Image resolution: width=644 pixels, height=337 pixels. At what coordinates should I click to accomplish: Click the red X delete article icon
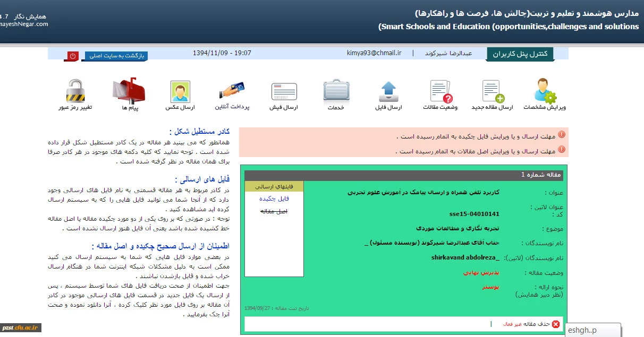556,324
